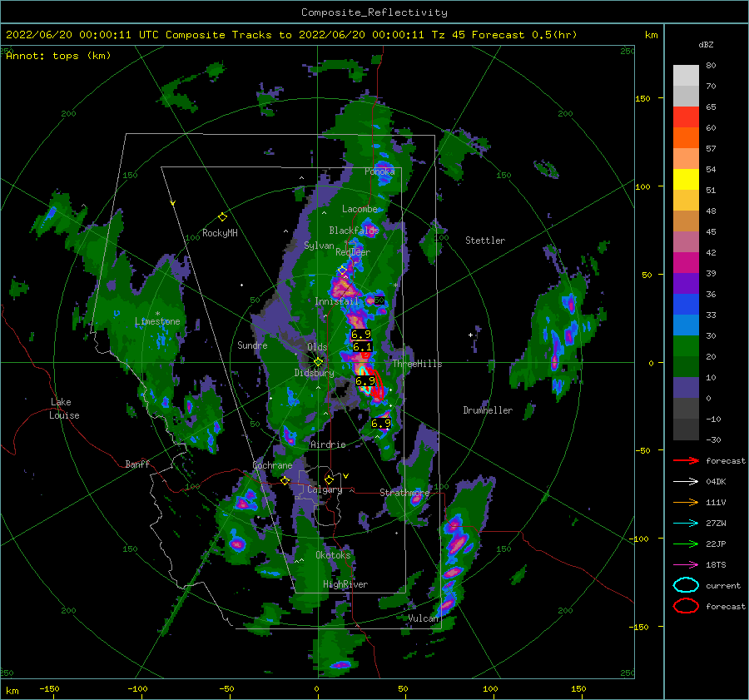Image resolution: width=749 pixels, height=700 pixels.
Task: Pick the blue swatch between 36 and 33 dBZ
Action: 686,304
